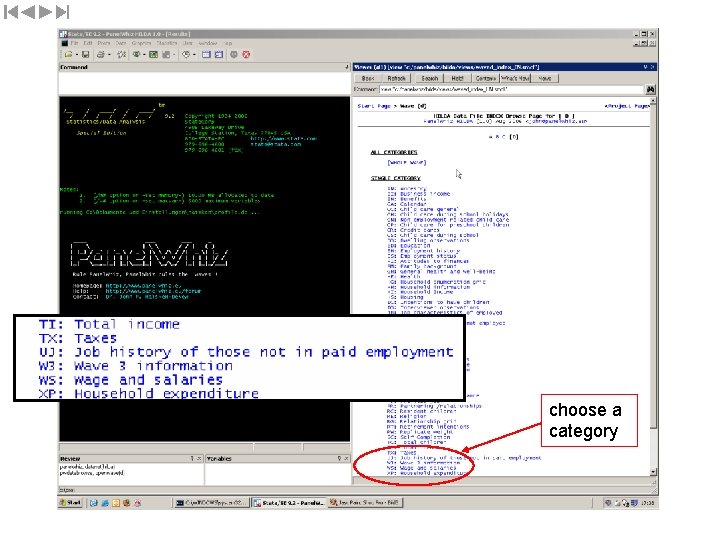The width and height of the screenshot is (720, 540).
Task: Open the File menu
Action: (x=74, y=43)
